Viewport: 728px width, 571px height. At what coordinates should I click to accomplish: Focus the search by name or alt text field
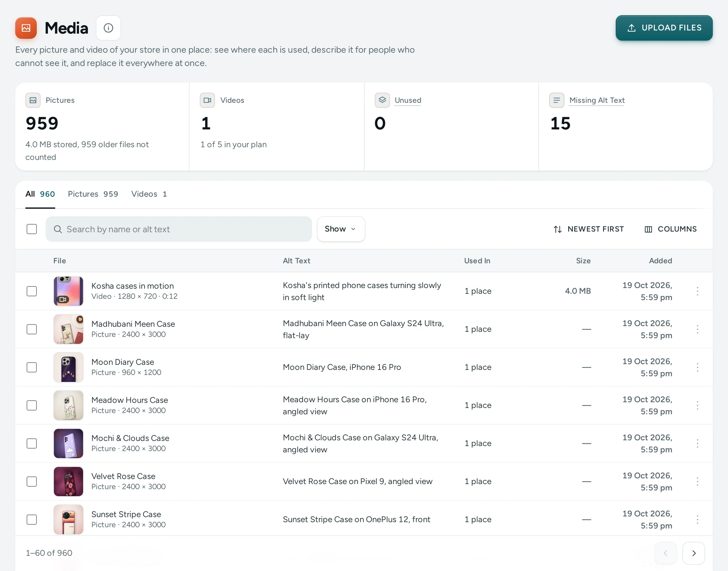coord(179,229)
